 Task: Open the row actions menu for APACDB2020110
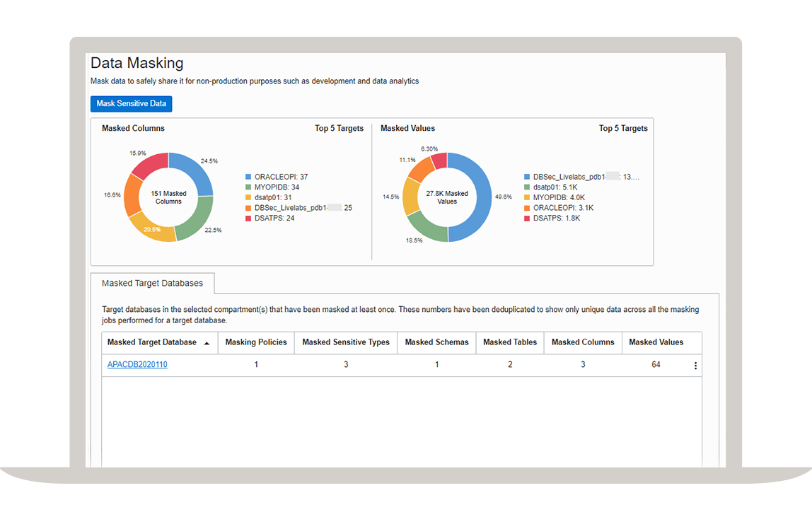tap(695, 365)
